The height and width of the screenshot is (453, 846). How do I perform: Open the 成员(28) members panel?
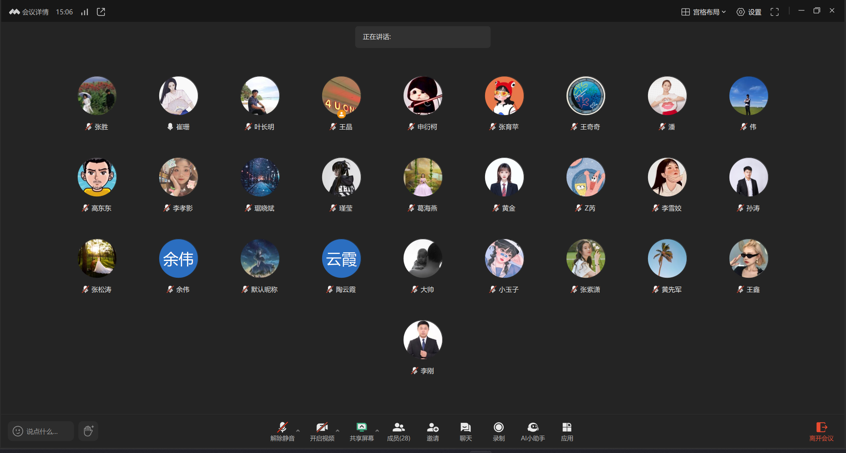399,431
